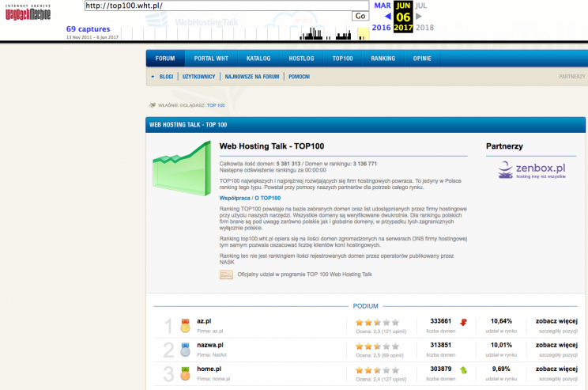Click the Go button
The height and width of the screenshot is (390, 588).
(x=360, y=16)
